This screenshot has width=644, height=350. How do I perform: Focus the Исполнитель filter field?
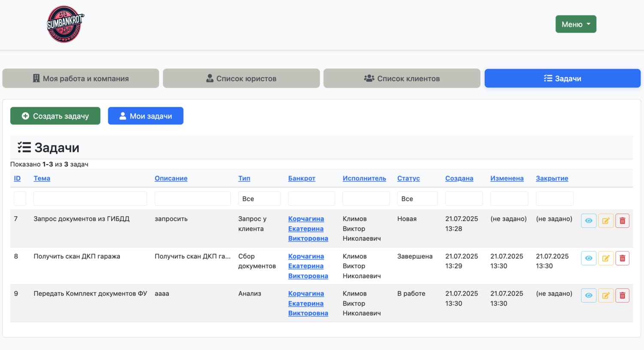pyautogui.click(x=366, y=199)
